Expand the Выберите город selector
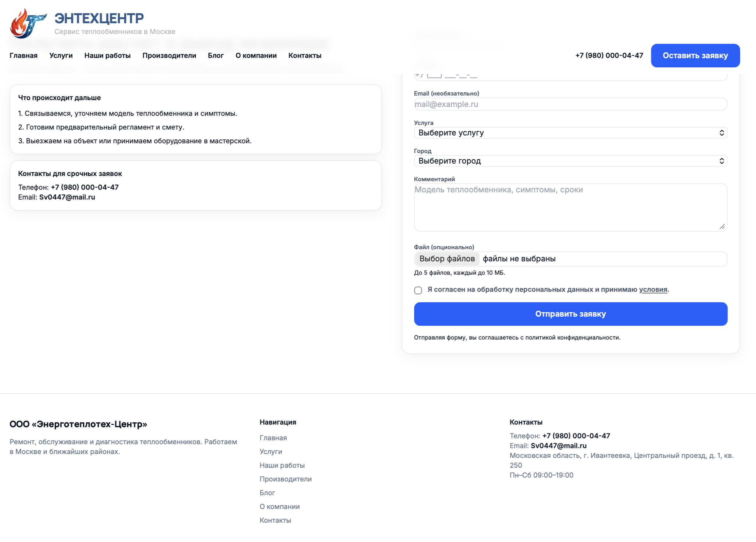The height and width of the screenshot is (542, 756). click(x=567, y=161)
